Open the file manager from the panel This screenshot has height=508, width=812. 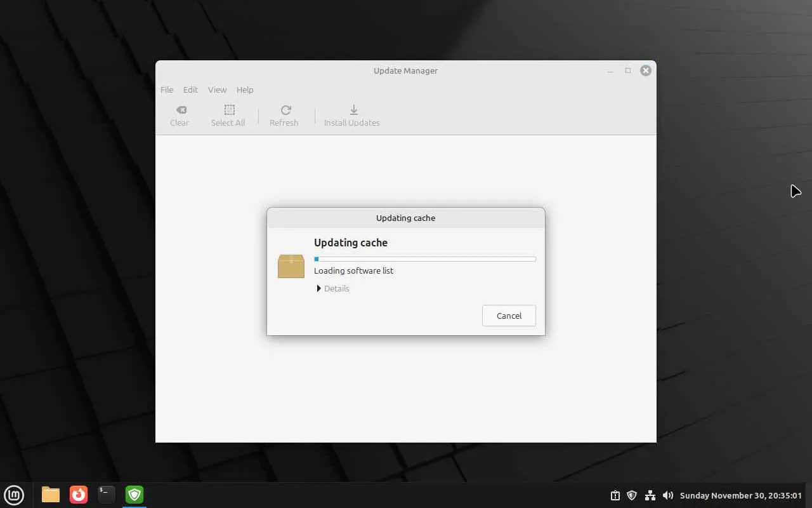point(51,495)
